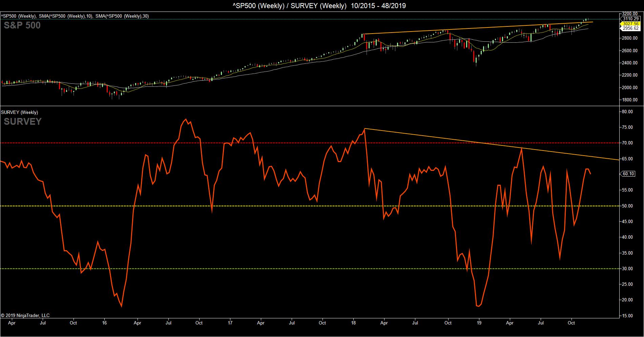Screen dimensions: 644x337
Task: Click the 1800.00 price axis label
Action: 630,100
